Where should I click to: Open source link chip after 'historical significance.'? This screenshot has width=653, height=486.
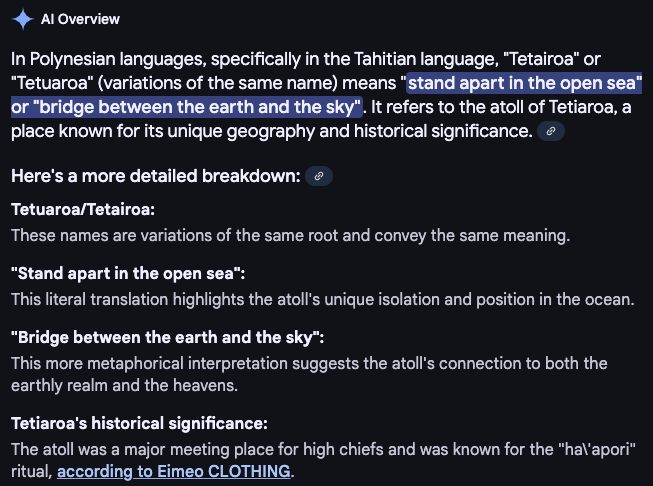(x=551, y=131)
